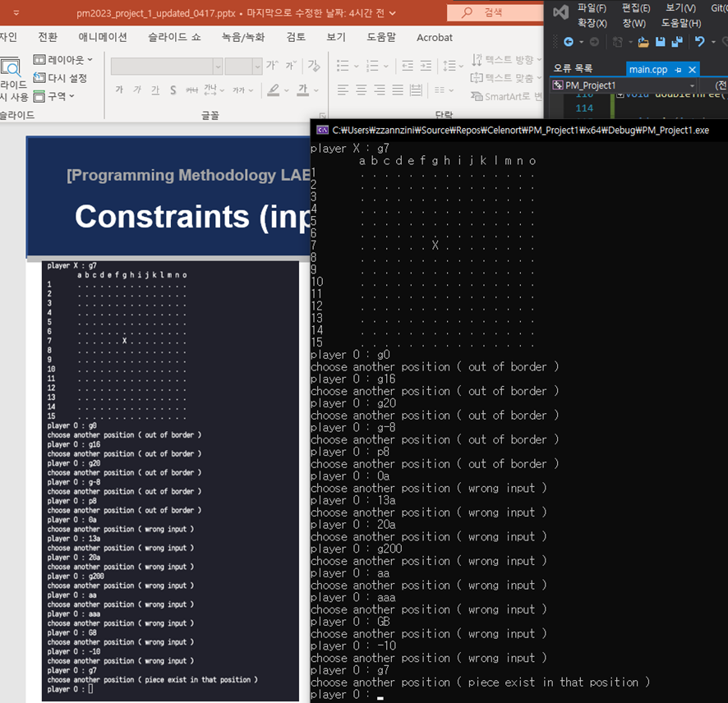Viewport: 728px width, 703px height.
Task: Click the Navigate Backward arrow icon
Action: coord(567,42)
